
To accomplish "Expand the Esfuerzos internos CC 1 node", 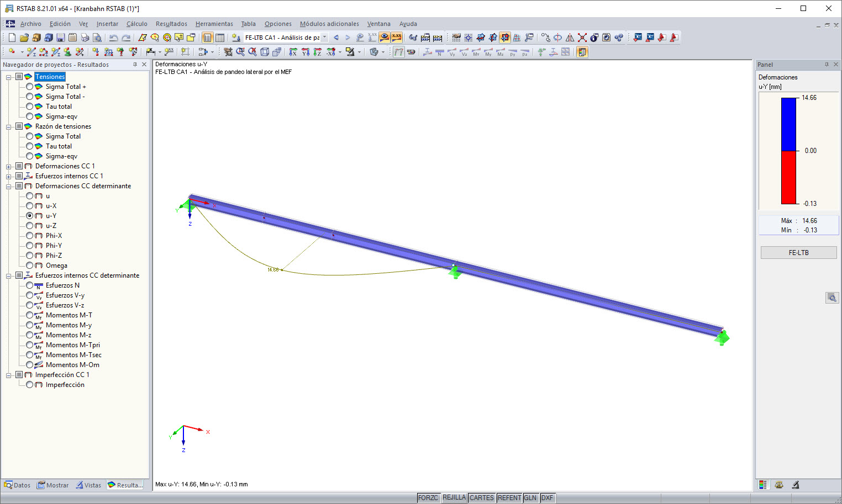I will 9,177.
